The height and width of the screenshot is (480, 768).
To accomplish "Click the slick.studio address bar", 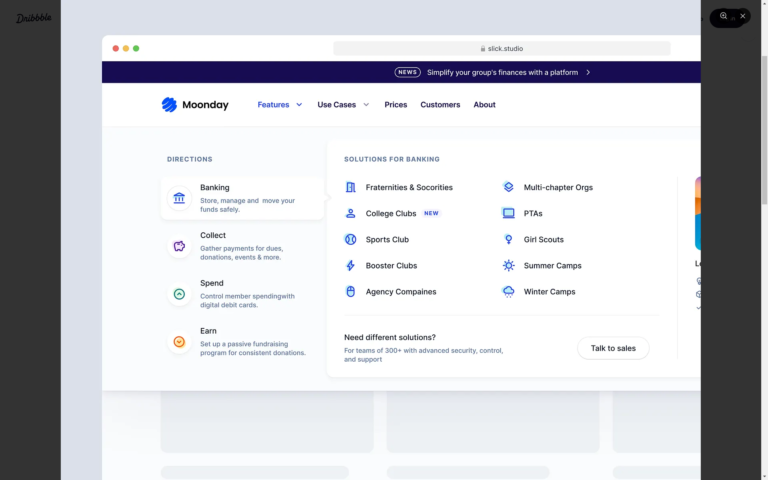I will click(502, 48).
